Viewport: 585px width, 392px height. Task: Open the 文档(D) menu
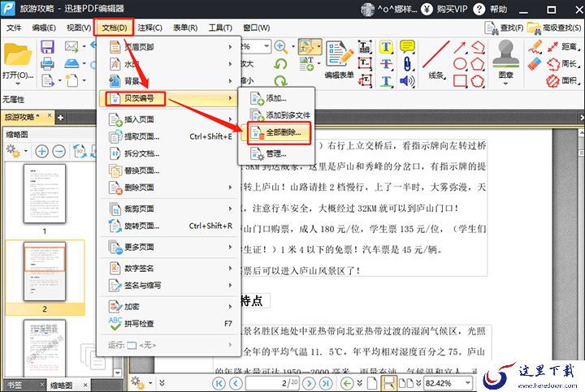pyautogui.click(x=114, y=28)
